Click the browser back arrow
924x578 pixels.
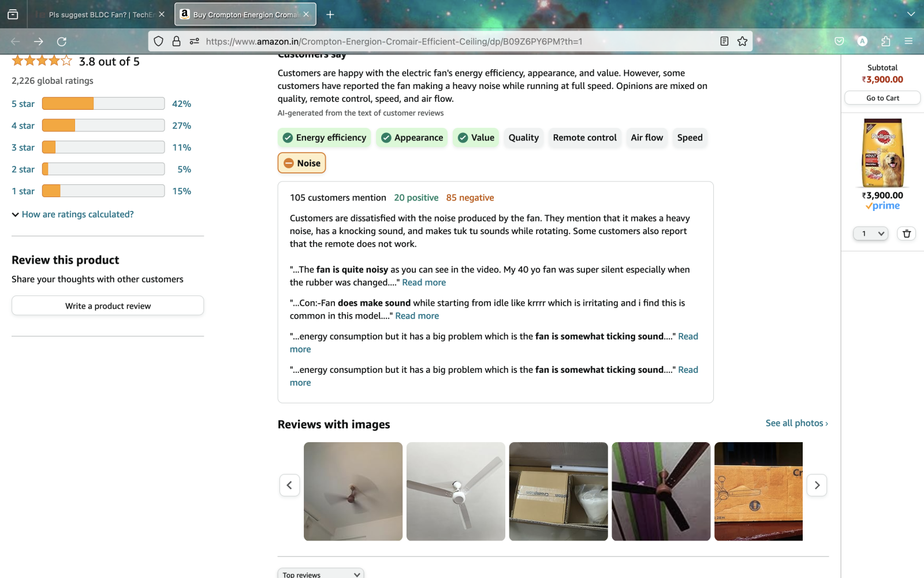tap(16, 42)
